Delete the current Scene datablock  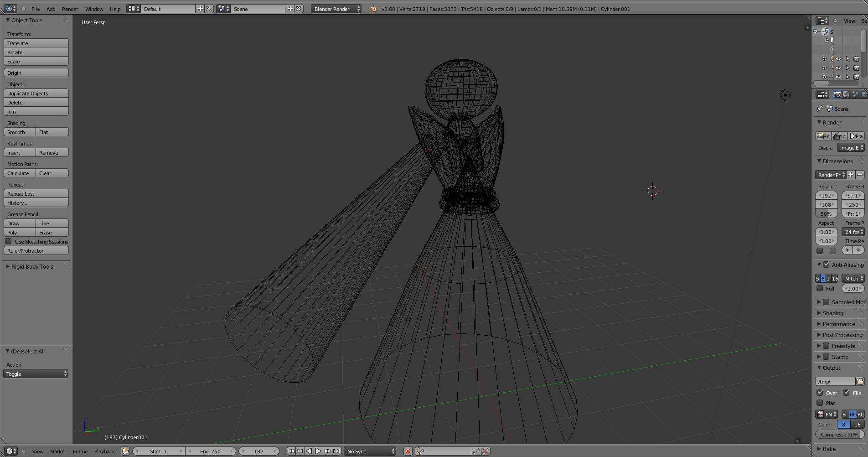pos(299,9)
